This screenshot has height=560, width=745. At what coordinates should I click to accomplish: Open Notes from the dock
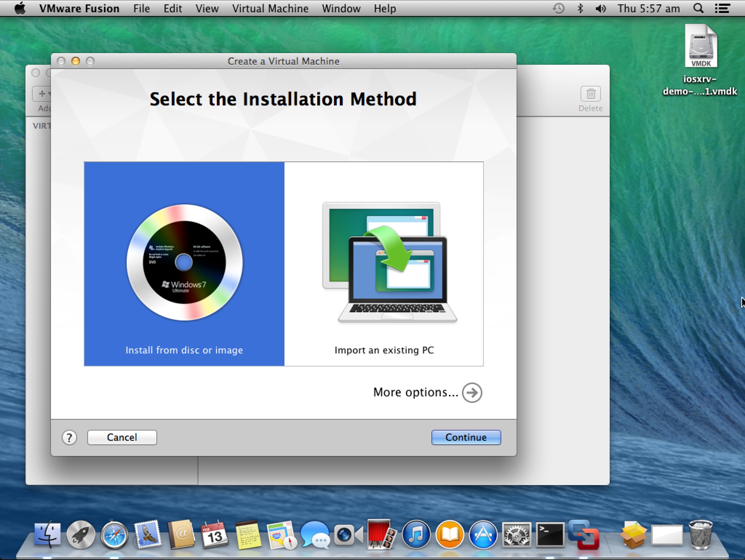[x=248, y=536]
